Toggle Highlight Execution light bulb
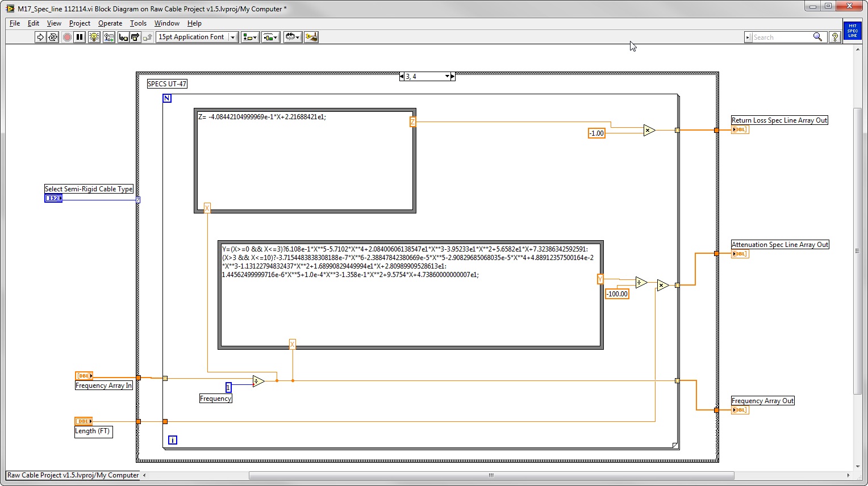This screenshot has width=868, height=486. point(94,37)
